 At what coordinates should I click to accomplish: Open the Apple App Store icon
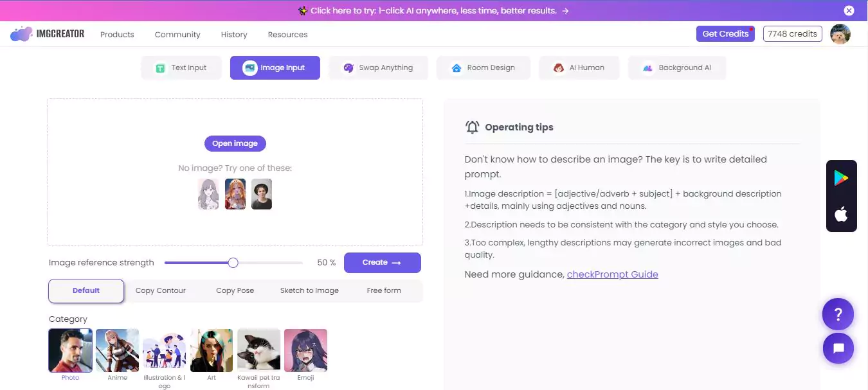(x=841, y=214)
